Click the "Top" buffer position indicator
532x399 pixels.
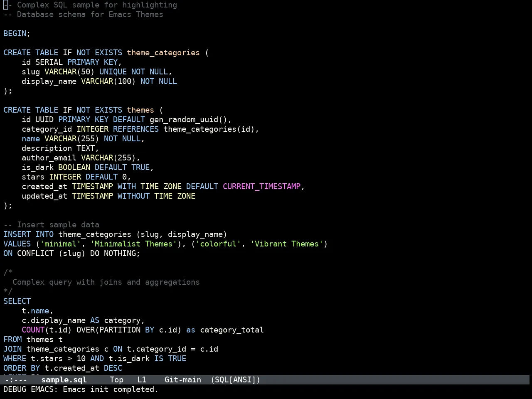(116, 380)
